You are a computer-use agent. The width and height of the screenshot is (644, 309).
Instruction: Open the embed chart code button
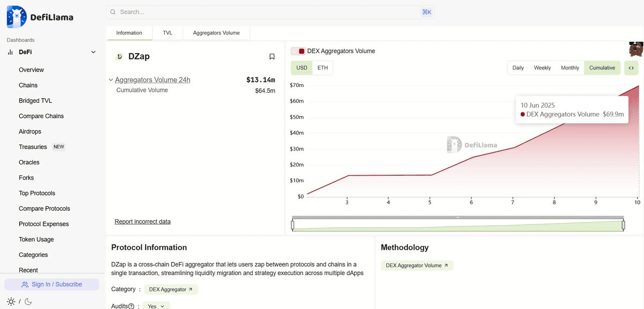tap(631, 68)
